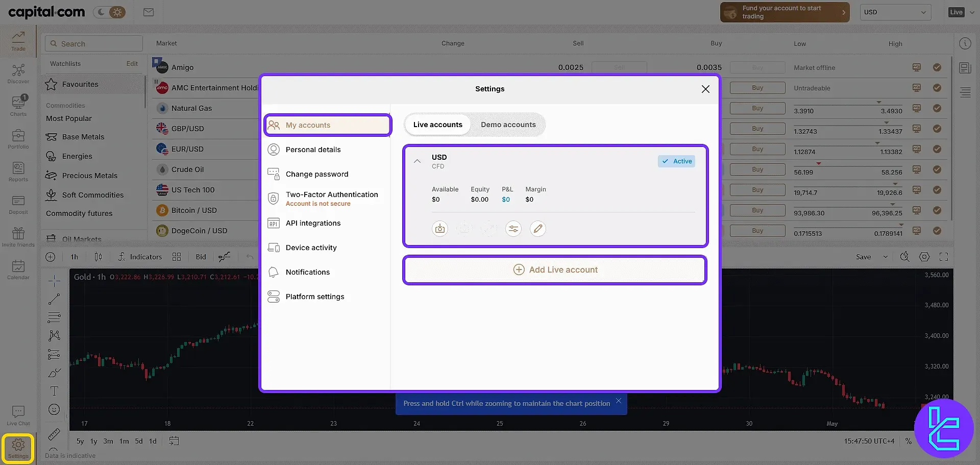
Task: Toggle the checkmark for Amigo row
Action: 937,67
